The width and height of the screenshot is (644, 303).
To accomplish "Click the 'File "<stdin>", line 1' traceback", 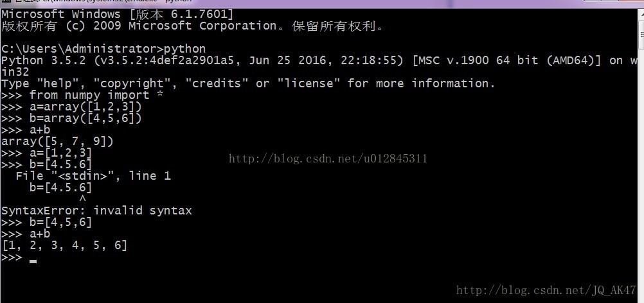I will point(93,177).
